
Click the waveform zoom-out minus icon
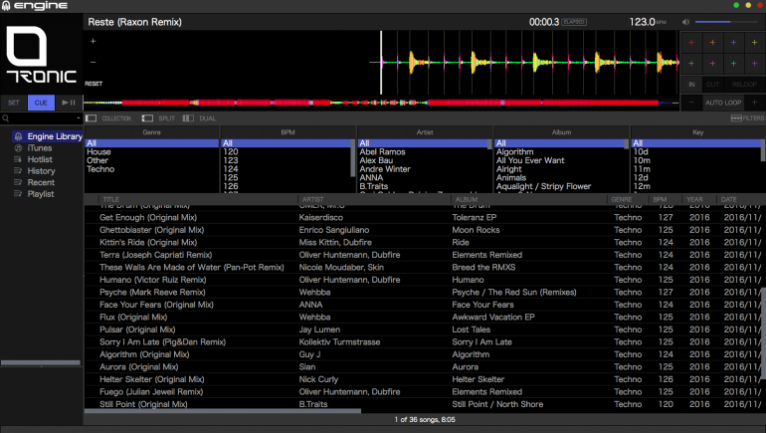(x=93, y=62)
